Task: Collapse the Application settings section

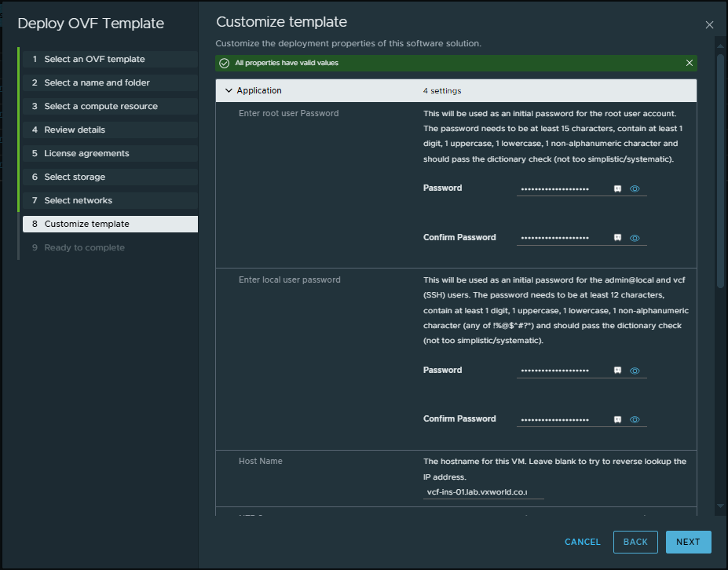Action: click(229, 91)
